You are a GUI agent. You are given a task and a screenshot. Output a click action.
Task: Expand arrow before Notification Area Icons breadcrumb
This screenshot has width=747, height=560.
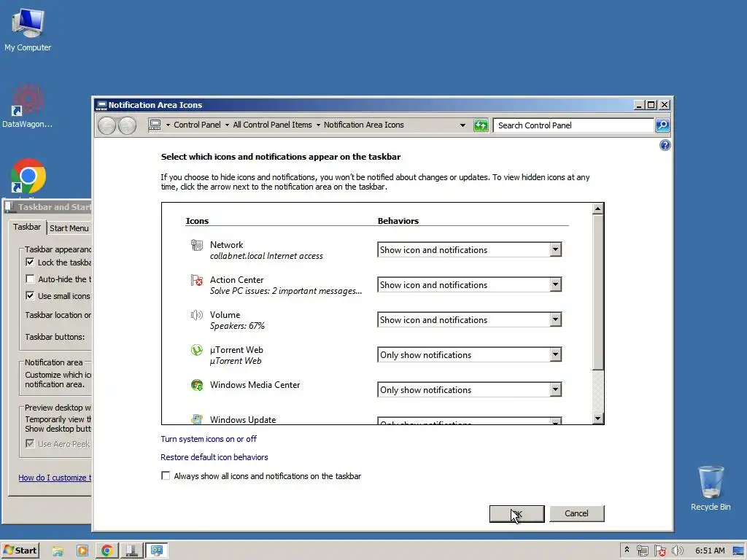pos(318,125)
